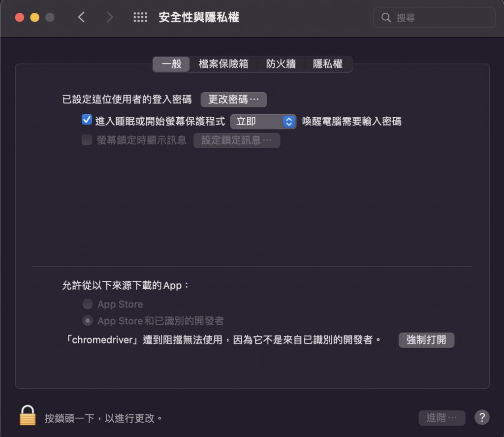
Task: Click the magnifier icon in search field
Action: click(x=386, y=17)
